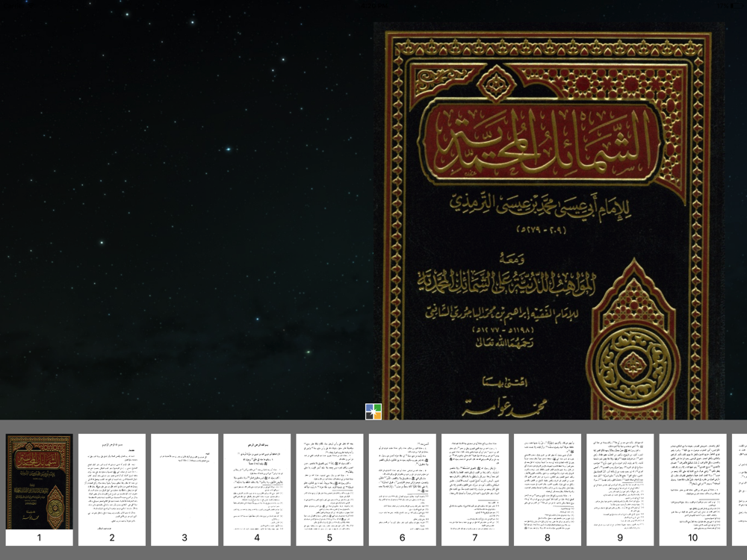Open the page 5 thumbnail
This screenshot has height=560, width=747.
click(329, 490)
